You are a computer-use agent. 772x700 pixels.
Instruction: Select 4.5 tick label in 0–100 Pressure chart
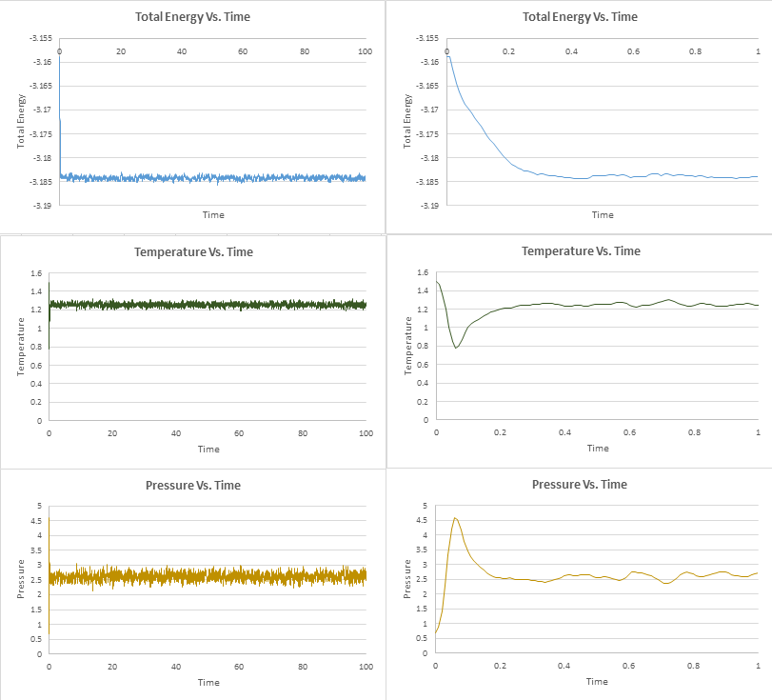(37, 521)
